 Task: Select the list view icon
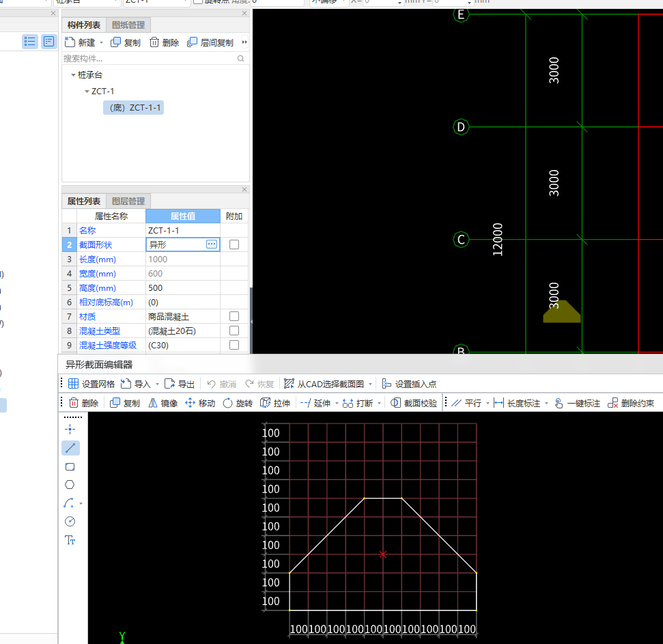pos(29,42)
